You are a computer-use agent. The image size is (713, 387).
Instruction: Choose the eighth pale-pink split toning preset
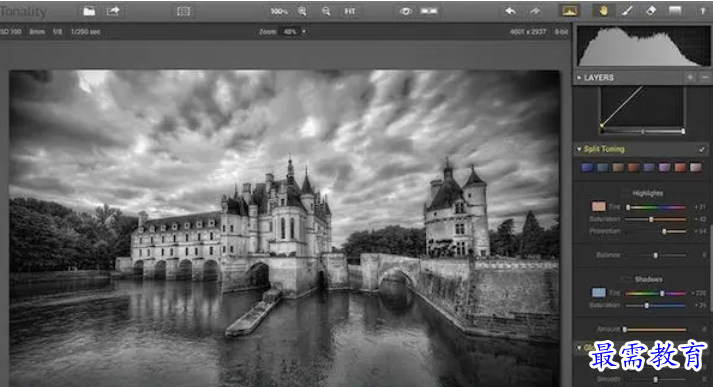click(695, 168)
